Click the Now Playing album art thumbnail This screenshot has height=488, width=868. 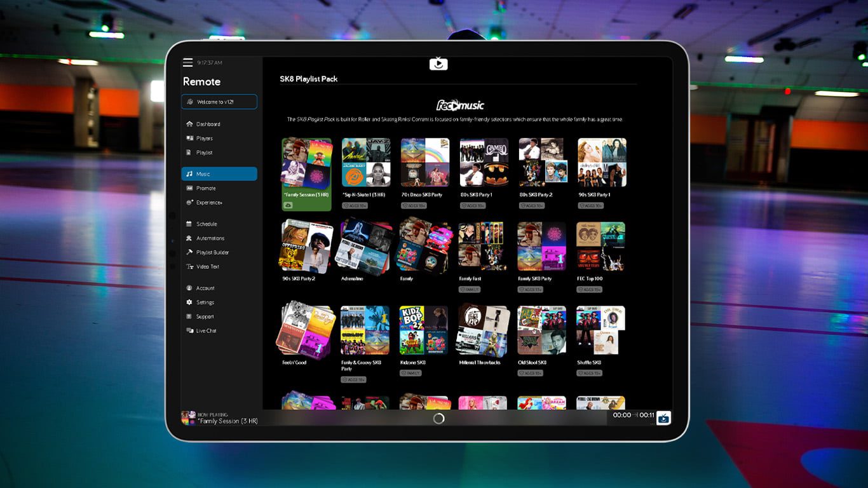[188, 417]
